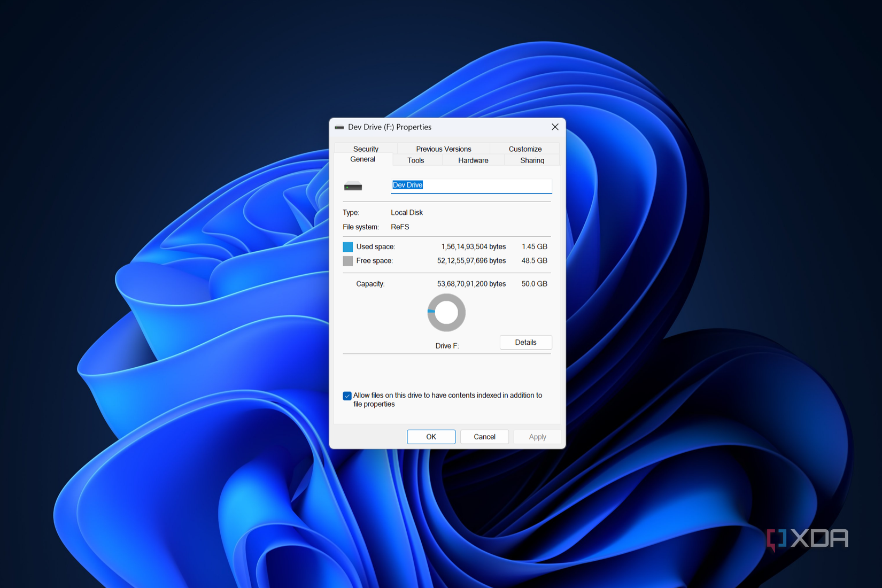Select the Customize tab
This screenshot has width=882, height=588.
525,149
